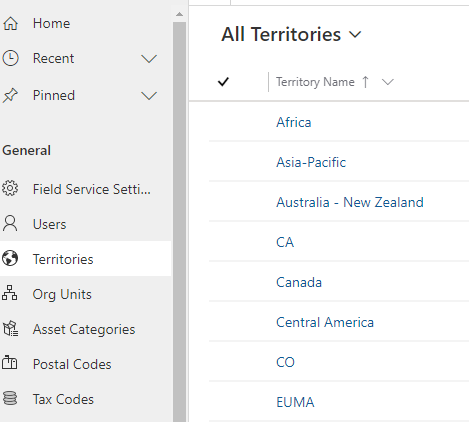Sort by Territory Name column header
469x422 pixels.
315,82
